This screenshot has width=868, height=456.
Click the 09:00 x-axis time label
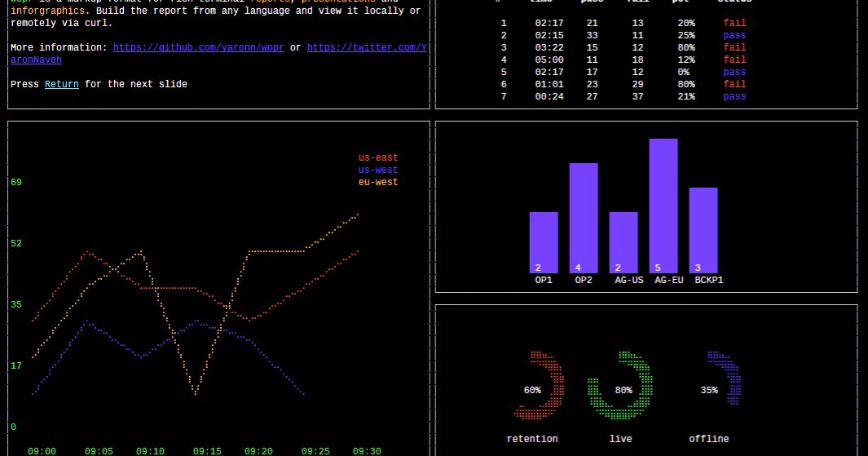[42, 451]
